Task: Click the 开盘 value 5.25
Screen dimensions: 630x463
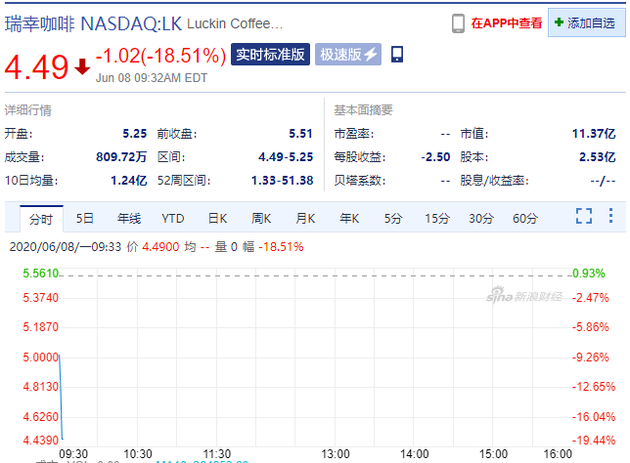Action: click(x=135, y=133)
